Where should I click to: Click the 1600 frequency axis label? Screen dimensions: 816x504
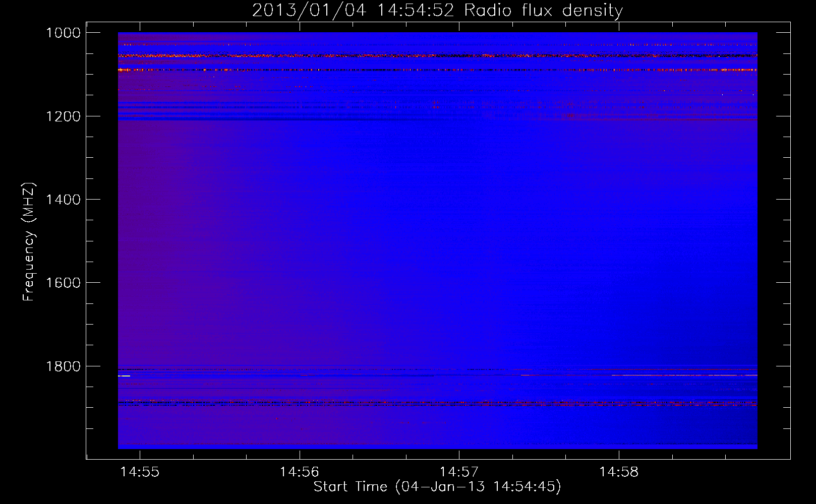coord(63,283)
